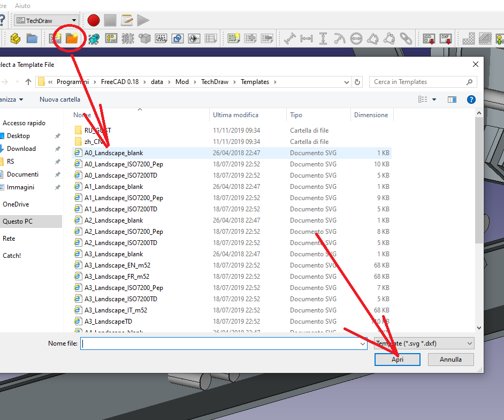Open the macros notepad dialog icon
504x420 pixels.
pos(127,20)
